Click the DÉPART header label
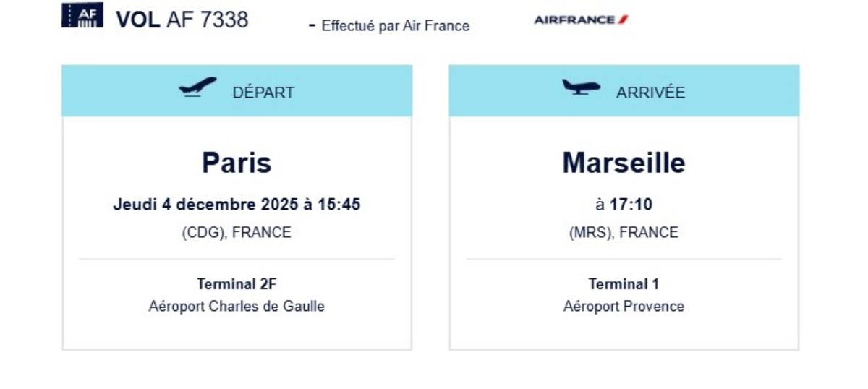The width and height of the screenshot is (868, 389). pyautogui.click(x=263, y=93)
